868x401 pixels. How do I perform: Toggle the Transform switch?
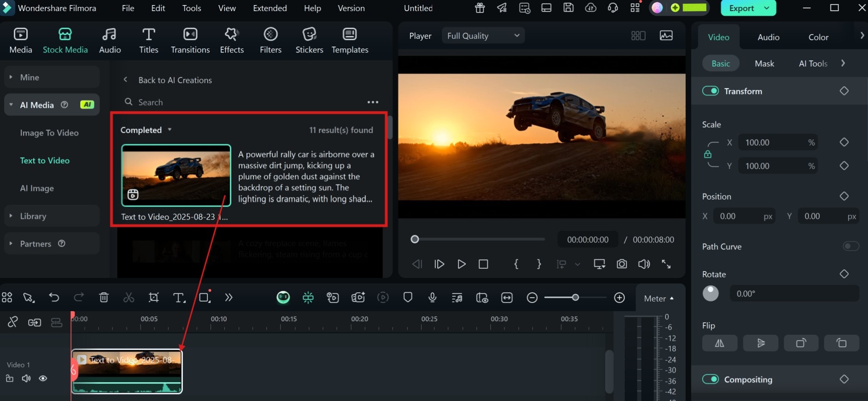click(x=710, y=91)
